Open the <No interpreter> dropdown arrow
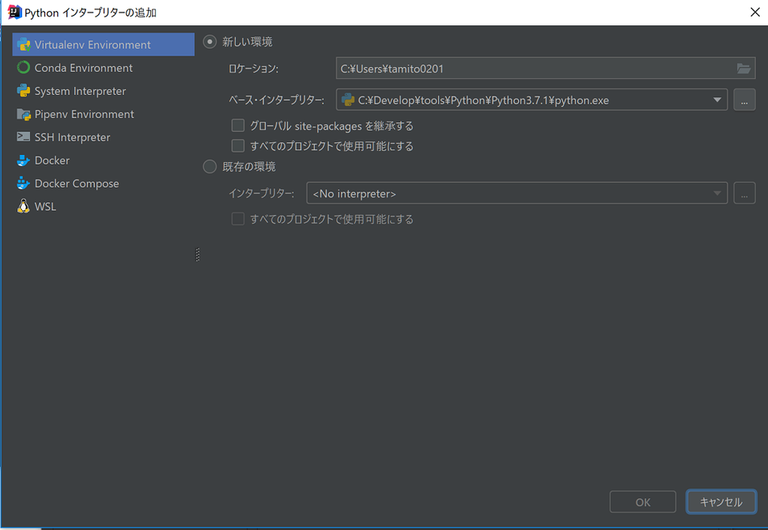 click(717, 193)
